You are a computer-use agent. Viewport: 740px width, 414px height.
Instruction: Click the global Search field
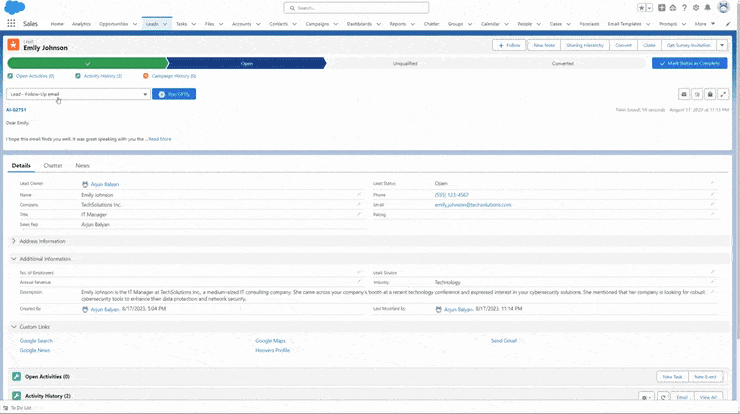pyautogui.click(x=356, y=8)
